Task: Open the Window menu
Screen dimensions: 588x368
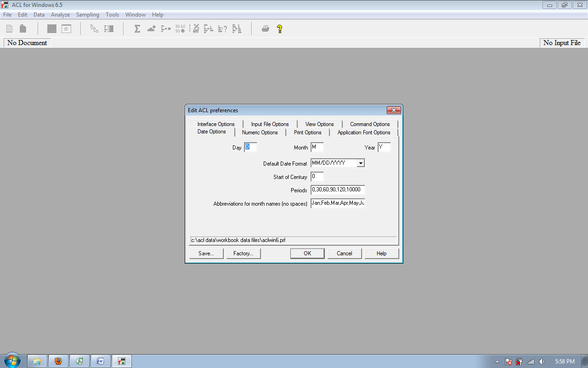Action: (136, 15)
